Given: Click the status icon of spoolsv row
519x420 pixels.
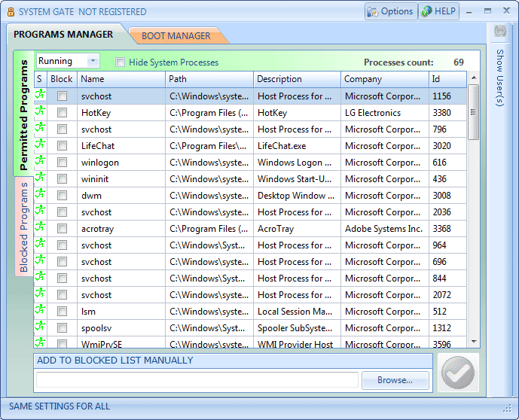Looking at the screenshot, I should click(40, 326).
